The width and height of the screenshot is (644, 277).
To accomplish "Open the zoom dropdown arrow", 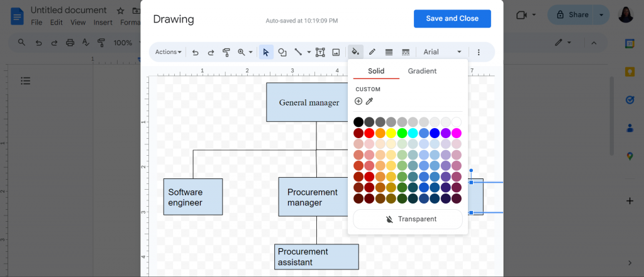I will pyautogui.click(x=250, y=52).
